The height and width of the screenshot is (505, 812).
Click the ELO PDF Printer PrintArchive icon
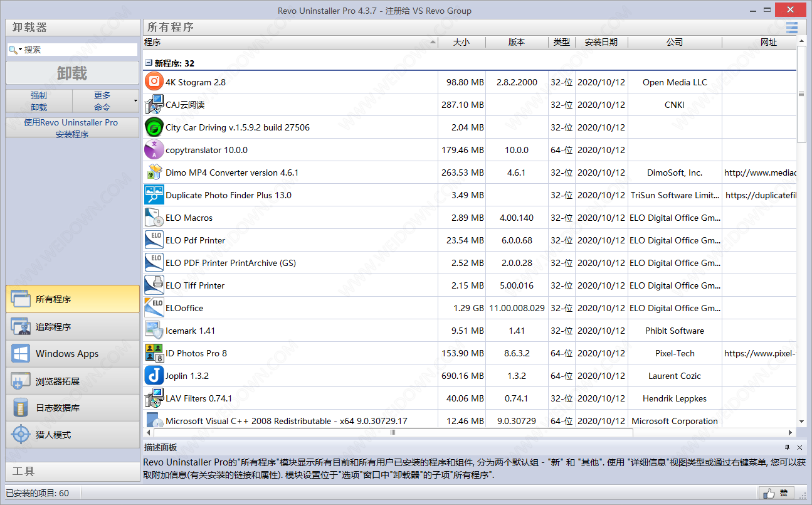click(x=154, y=262)
